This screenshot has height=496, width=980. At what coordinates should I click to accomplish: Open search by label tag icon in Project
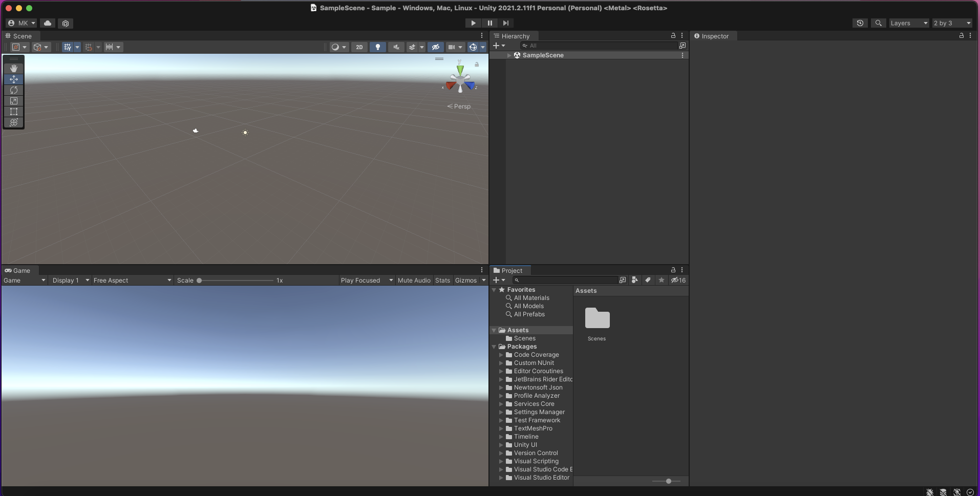tap(648, 280)
